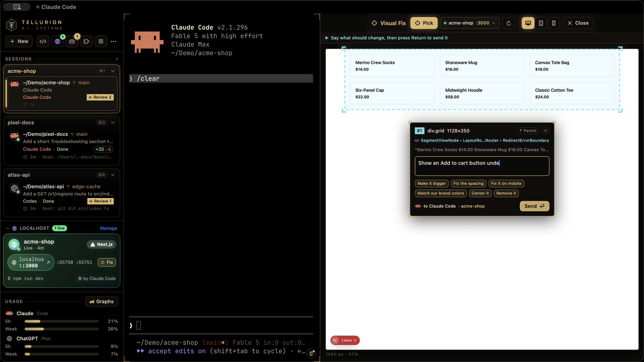Reload the preview with the refresh icon

(x=508, y=23)
